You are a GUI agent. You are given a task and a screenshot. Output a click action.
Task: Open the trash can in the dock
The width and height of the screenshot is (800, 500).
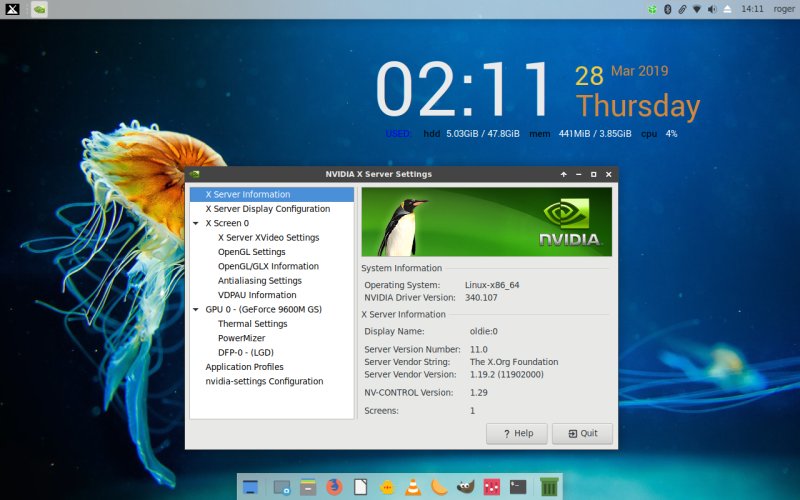pyautogui.click(x=549, y=487)
